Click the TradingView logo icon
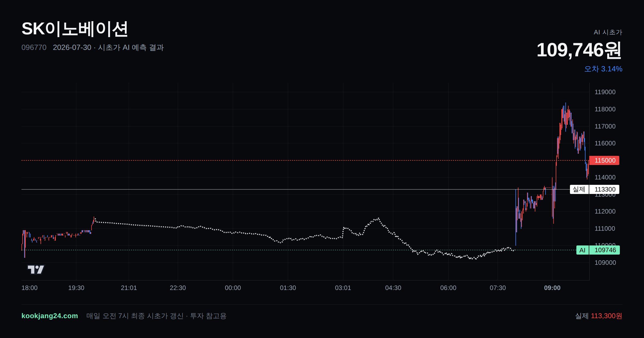 pyautogui.click(x=36, y=269)
